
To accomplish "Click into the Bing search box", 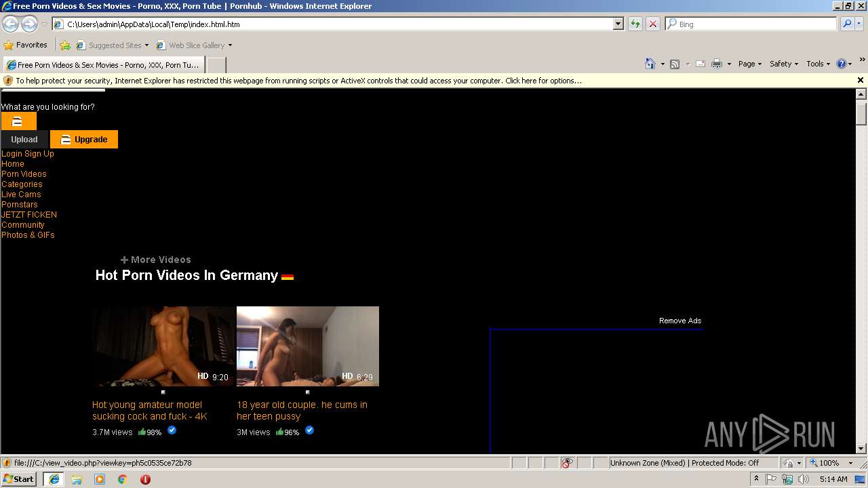I will point(751,24).
